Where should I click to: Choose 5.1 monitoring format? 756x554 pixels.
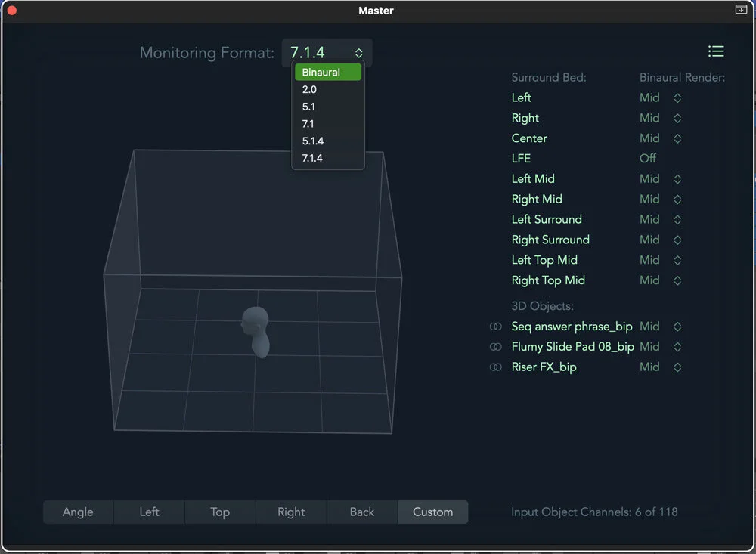[x=328, y=107]
